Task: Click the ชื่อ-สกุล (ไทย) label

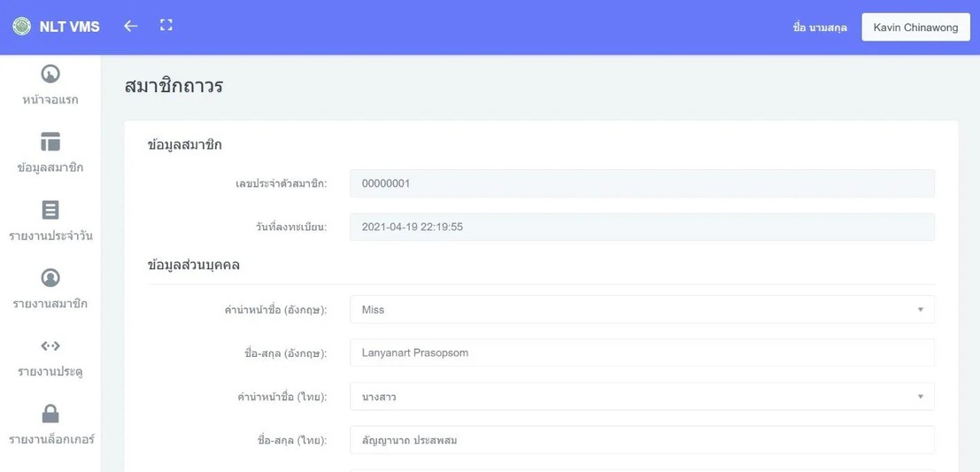Action: point(293,440)
